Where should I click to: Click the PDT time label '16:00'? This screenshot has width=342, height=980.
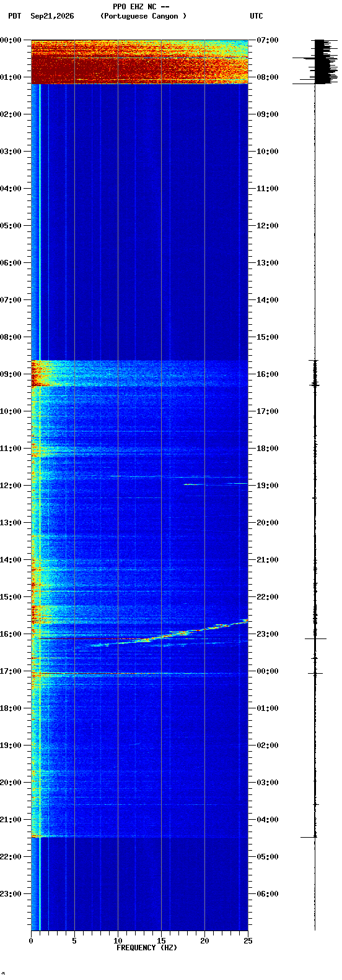tap(11, 634)
